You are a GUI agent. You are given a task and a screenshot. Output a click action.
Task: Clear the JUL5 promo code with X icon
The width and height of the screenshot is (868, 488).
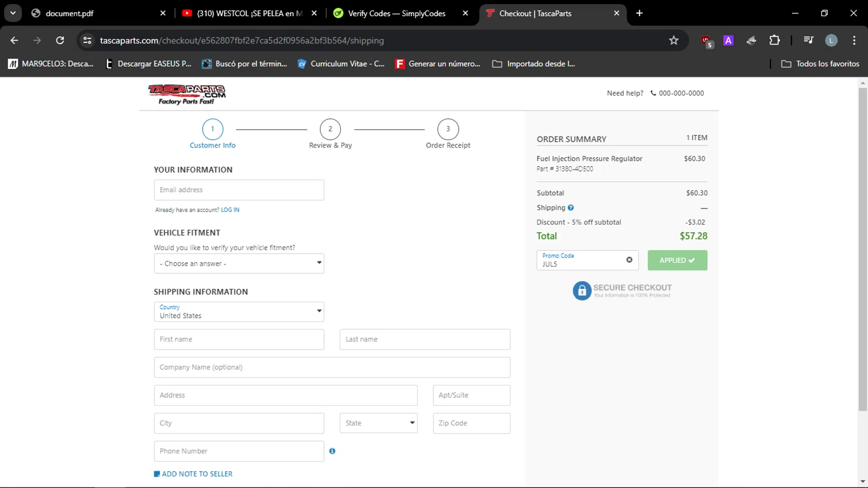[x=629, y=260]
